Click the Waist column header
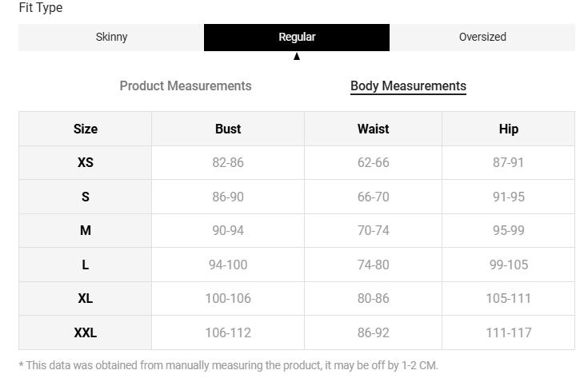The height and width of the screenshot is (386, 588). [373, 129]
